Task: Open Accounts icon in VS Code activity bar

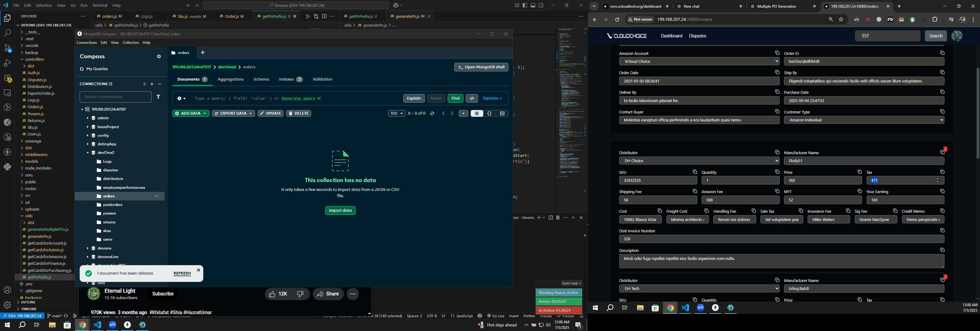Action: (7, 290)
